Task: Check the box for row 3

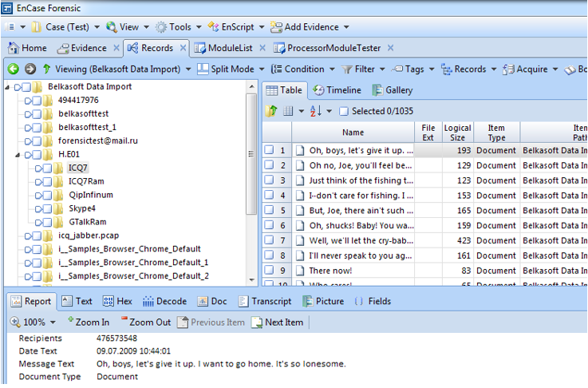Action: tap(269, 180)
